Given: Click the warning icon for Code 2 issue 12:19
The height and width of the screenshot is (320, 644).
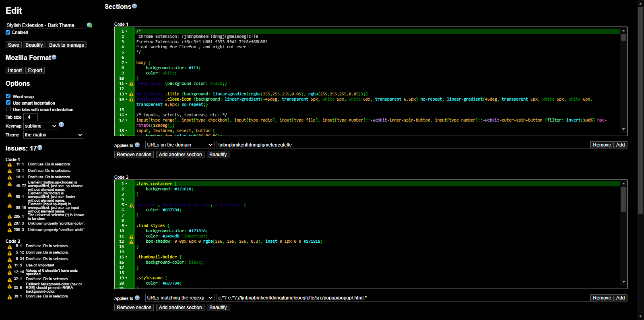Looking at the screenshot, I should pyautogui.click(x=10, y=272).
